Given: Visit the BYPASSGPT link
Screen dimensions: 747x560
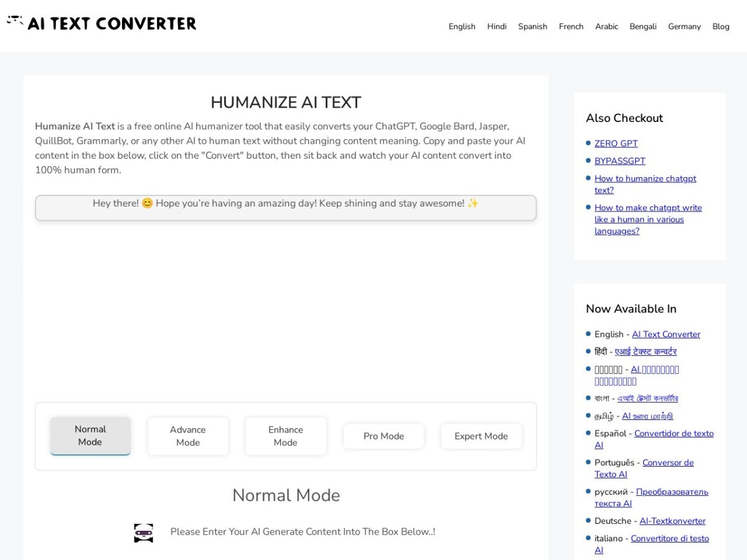Looking at the screenshot, I should (x=620, y=161).
